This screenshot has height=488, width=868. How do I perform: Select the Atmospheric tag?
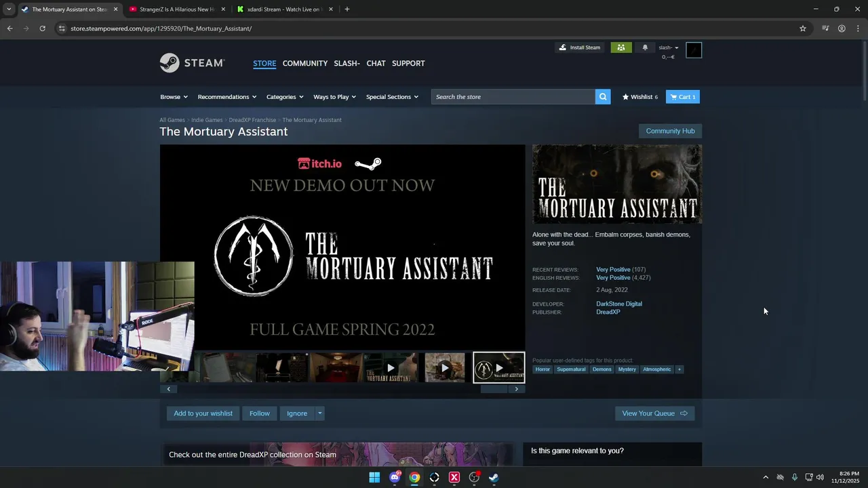[656, 369]
